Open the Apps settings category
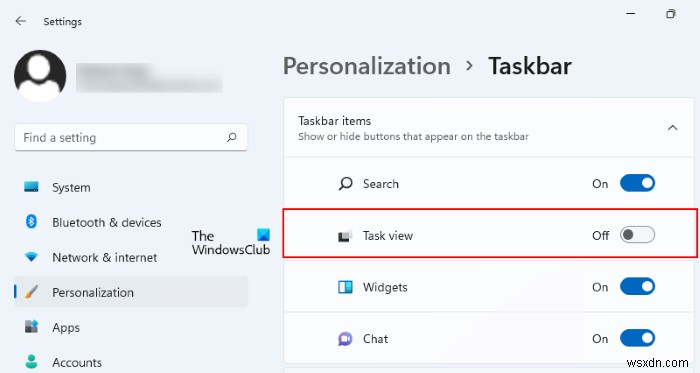700x373 pixels. tap(131, 327)
